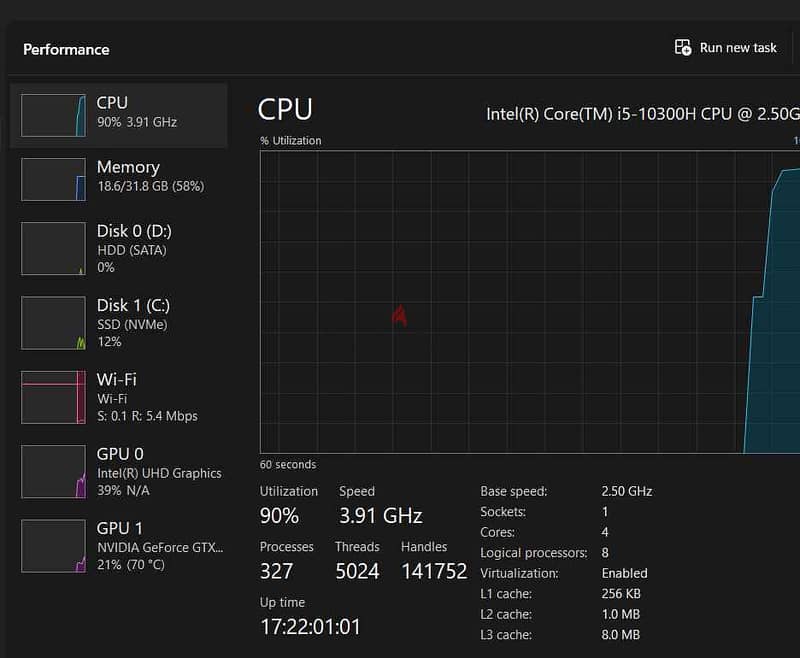This screenshot has width=800, height=658.
Task: Click the Run new task label
Action: point(738,48)
